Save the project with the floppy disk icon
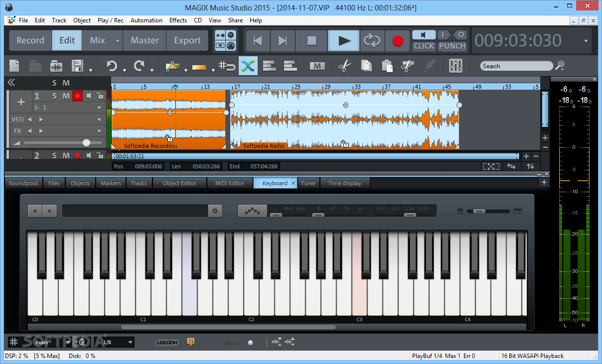Viewport: 602px width, 364px height. coord(77,66)
